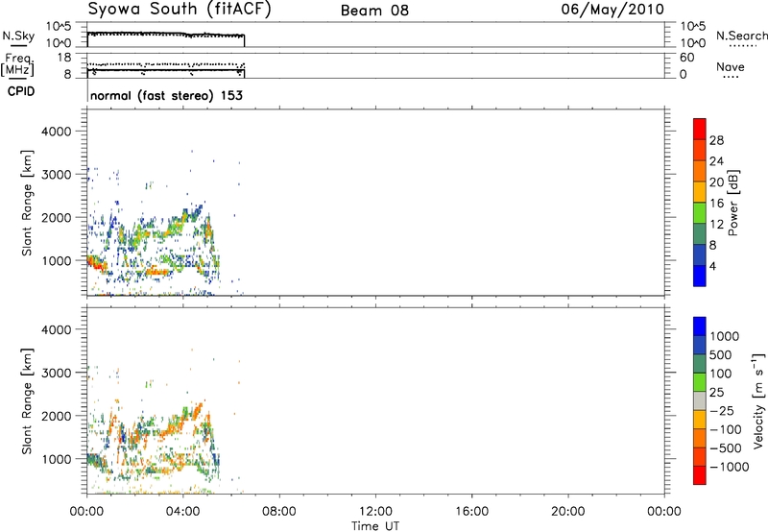Image resolution: width=768 pixels, height=532 pixels.
Task: Select the '2000' tick in the Power panel
Action: pos(56,217)
